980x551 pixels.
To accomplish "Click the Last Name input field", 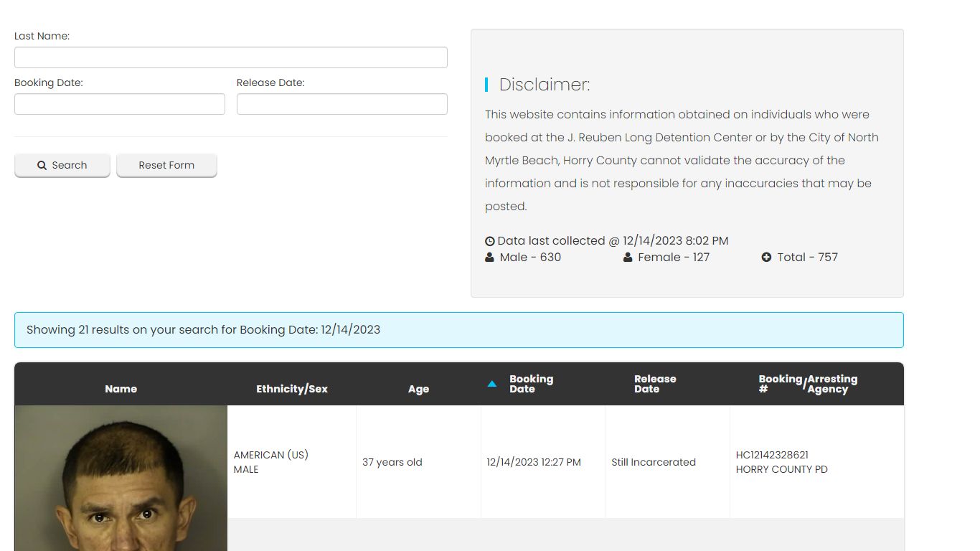I will (231, 57).
